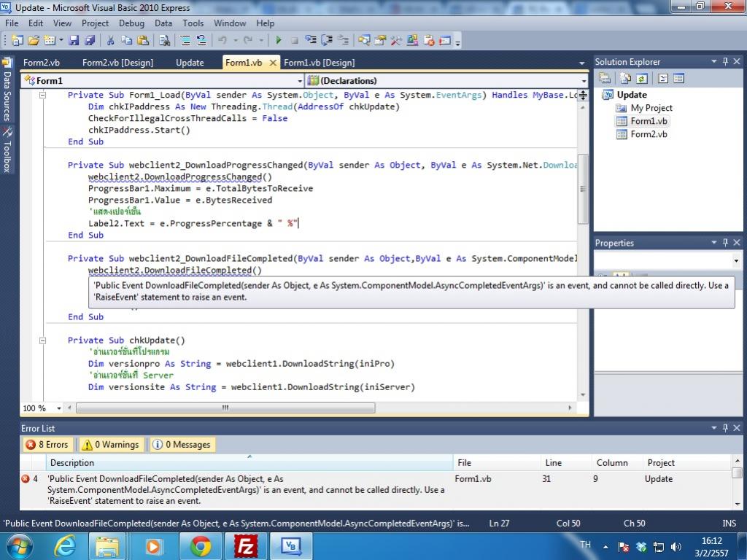The image size is (747, 560).
Task: Click the Paste clipboard icon
Action: click(x=142, y=41)
